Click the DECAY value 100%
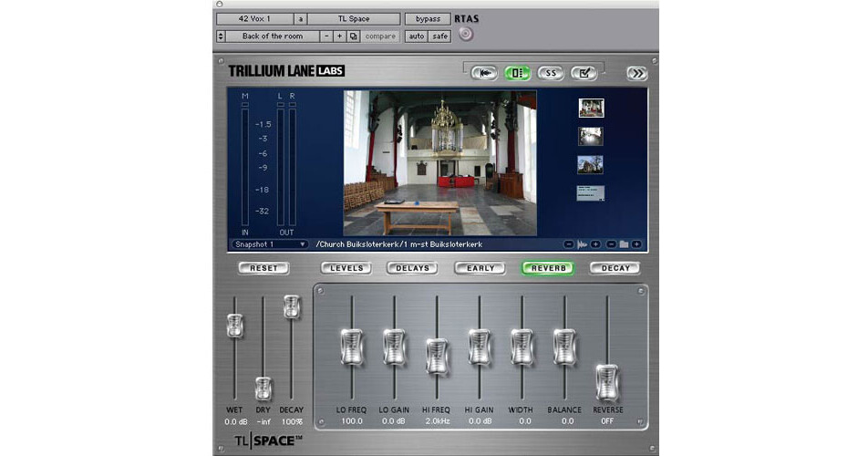868x456 pixels. (292, 421)
